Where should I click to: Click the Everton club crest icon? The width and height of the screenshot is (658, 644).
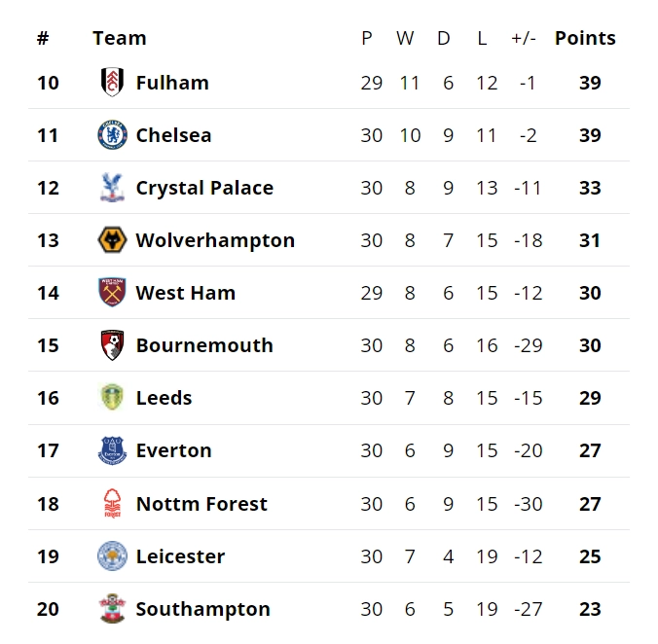point(112,450)
